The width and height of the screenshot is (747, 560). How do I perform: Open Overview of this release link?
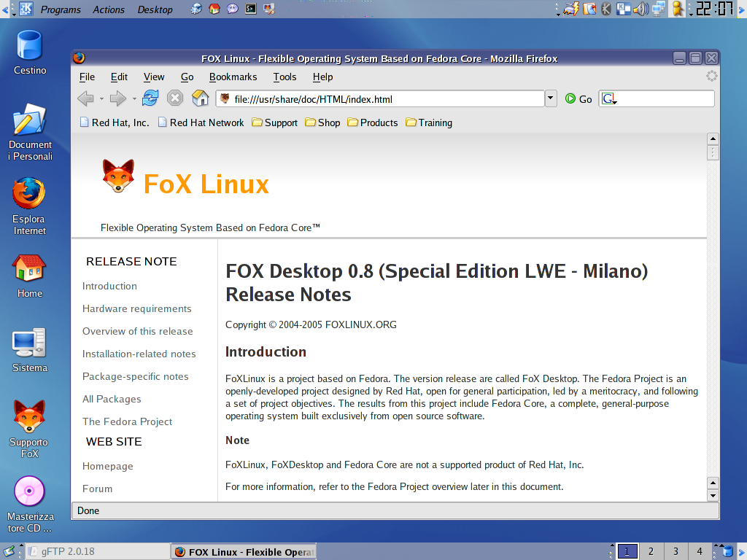(x=138, y=332)
